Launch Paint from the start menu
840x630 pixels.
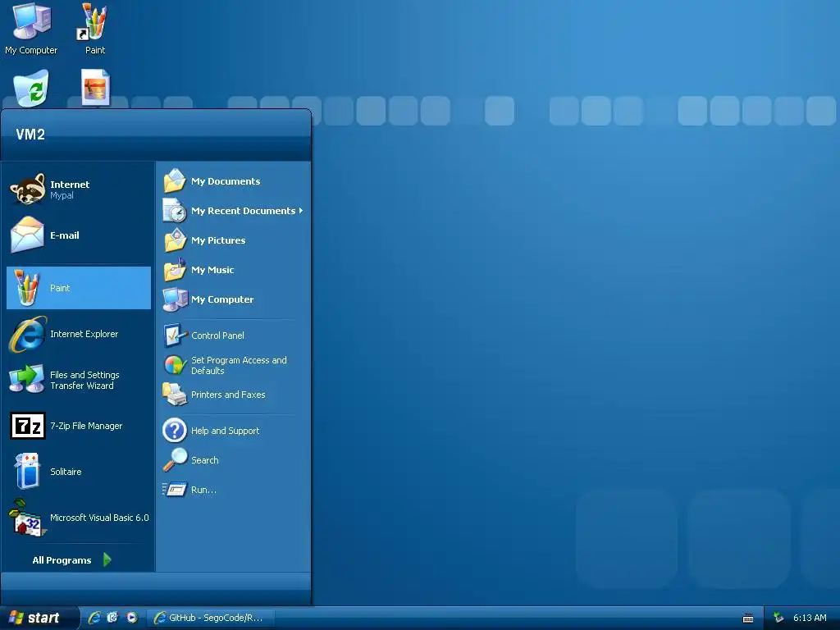click(79, 288)
